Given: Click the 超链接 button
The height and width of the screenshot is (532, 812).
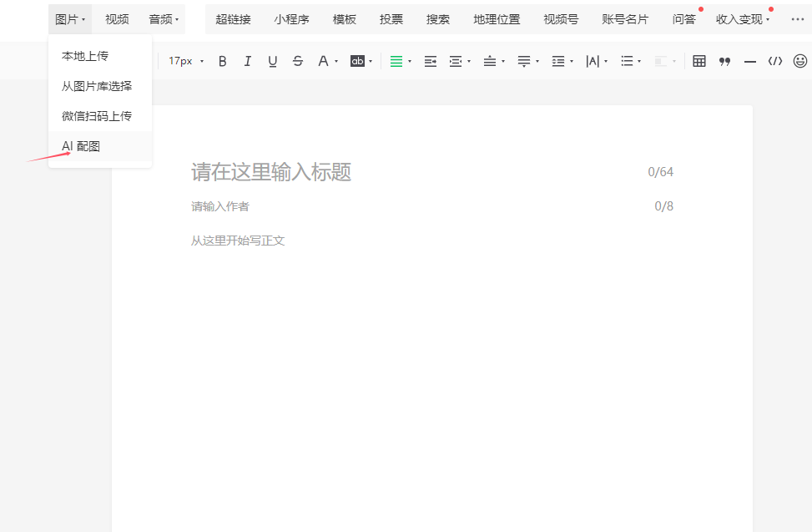Looking at the screenshot, I should coord(233,19).
